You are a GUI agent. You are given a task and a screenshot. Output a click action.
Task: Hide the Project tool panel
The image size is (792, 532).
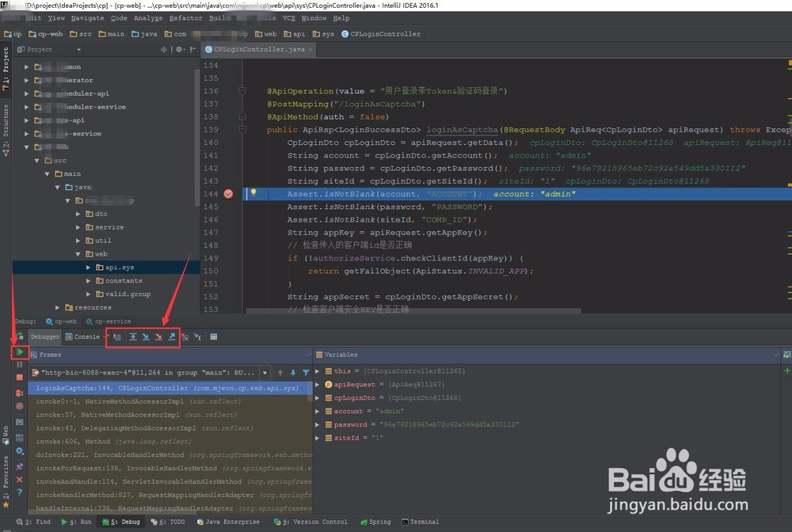click(x=193, y=49)
